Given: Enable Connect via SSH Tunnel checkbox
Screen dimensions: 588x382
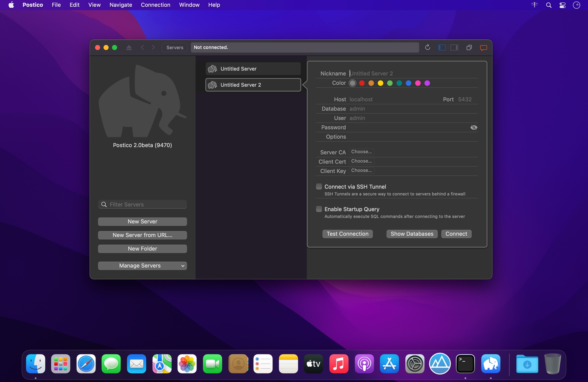Looking at the screenshot, I should point(319,187).
